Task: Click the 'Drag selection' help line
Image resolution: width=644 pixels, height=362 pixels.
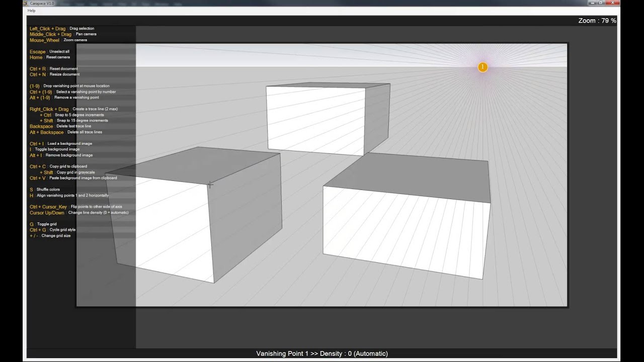Action: pos(82,29)
